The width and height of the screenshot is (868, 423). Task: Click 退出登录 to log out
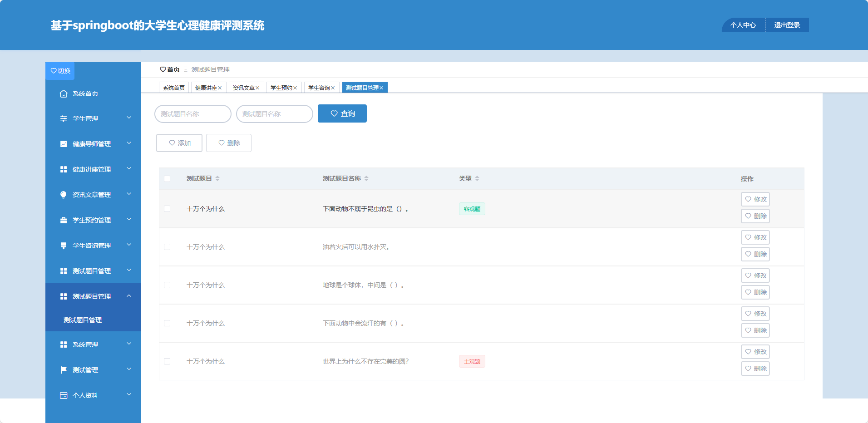click(x=787, y=25)
